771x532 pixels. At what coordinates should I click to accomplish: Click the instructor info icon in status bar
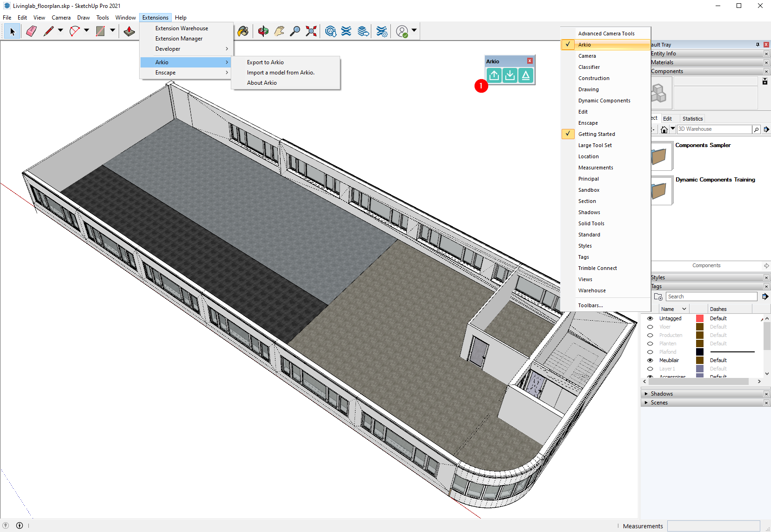click(x=20, y=525)
